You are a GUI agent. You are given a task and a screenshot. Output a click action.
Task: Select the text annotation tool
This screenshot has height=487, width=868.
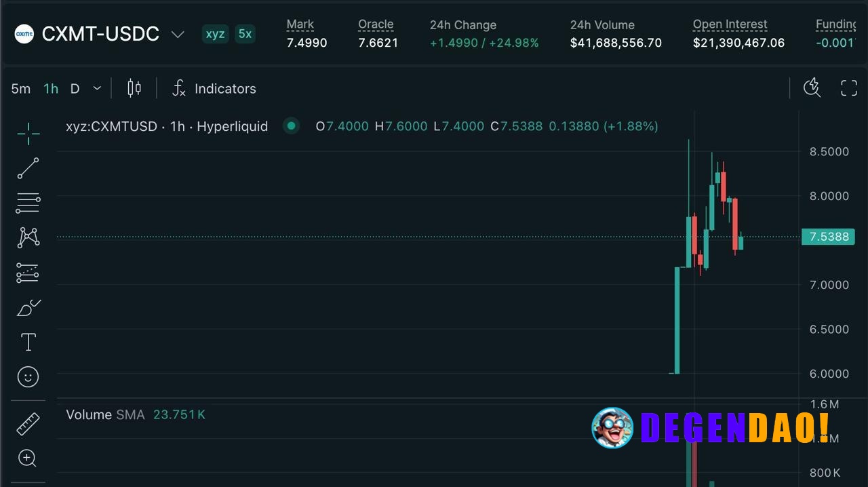[28, 342]
